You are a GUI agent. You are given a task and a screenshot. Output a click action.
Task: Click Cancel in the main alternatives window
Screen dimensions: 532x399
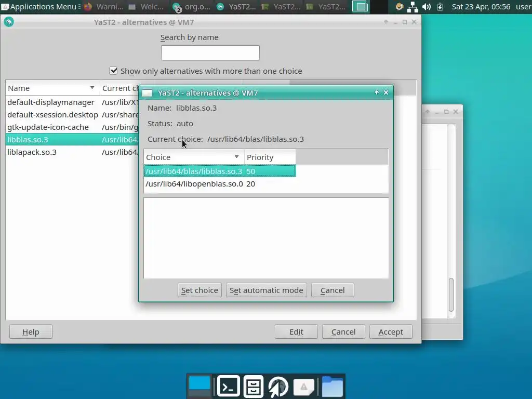[x=343, y=332]
